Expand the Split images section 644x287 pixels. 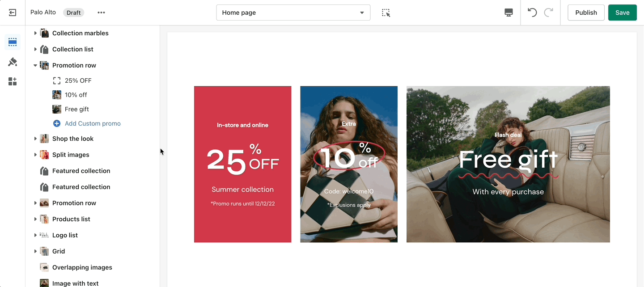pyautogui.click(x=35, y=155)
